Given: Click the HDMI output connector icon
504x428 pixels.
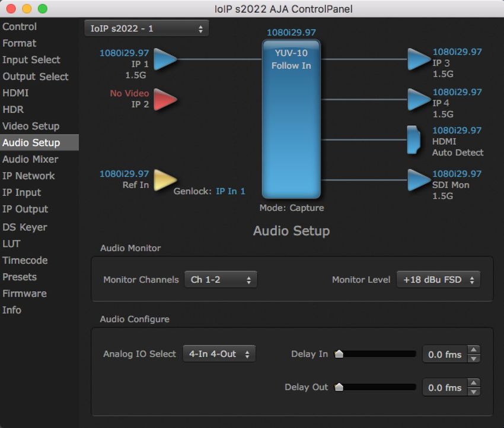Looking at the screenshot, I should point(413,140).
